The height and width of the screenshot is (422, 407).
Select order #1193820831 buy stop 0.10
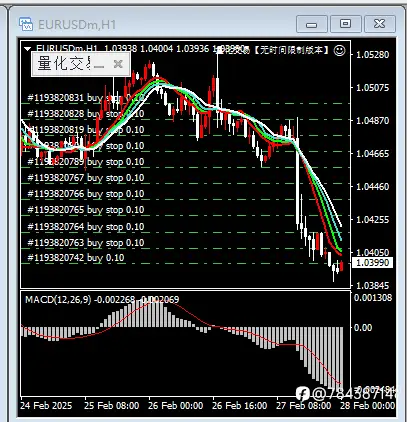(x=86, y=98)
